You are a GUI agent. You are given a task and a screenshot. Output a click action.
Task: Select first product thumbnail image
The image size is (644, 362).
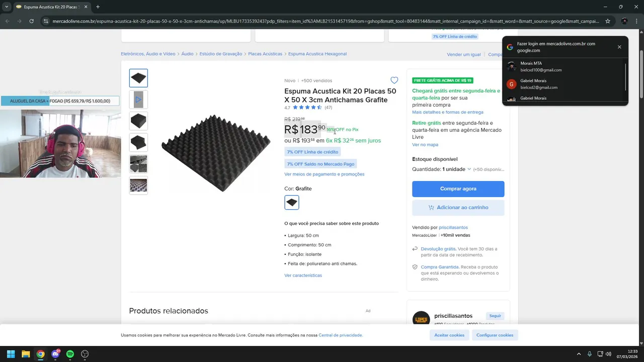138,78
